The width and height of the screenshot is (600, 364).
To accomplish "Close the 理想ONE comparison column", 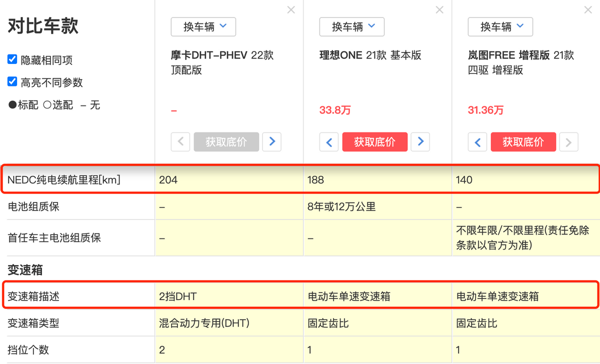I will click(x=439, y=9).
